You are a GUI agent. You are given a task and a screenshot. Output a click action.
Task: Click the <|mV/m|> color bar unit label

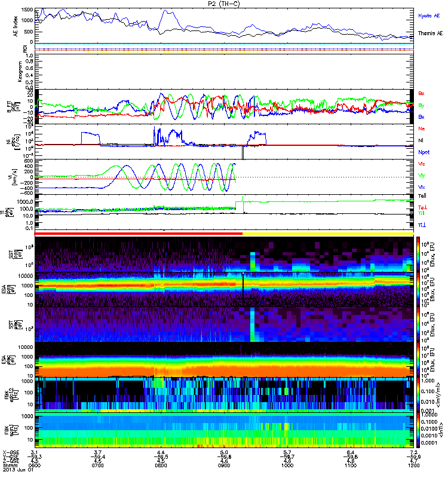(438, 395)
